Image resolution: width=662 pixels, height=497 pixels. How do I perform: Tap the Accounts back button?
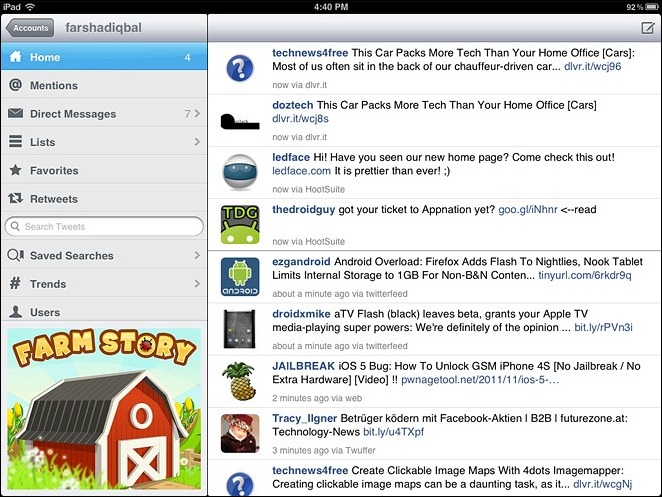point(30,28)
